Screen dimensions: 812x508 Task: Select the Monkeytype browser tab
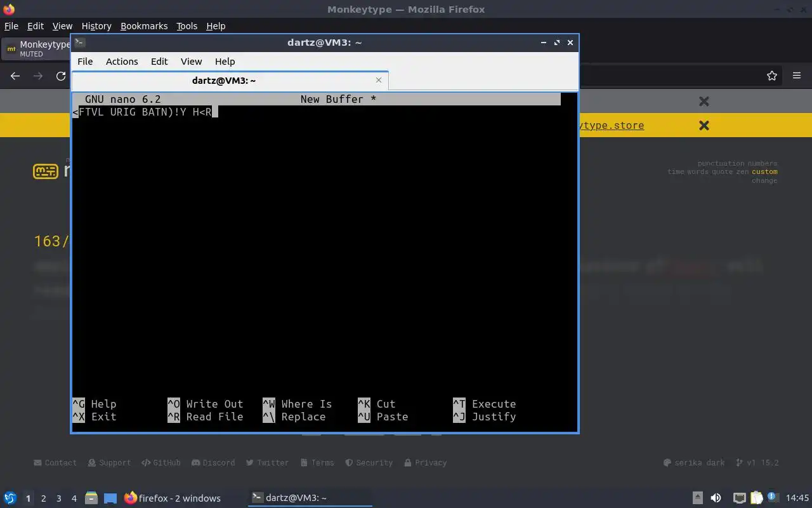[x=37, y=49]
